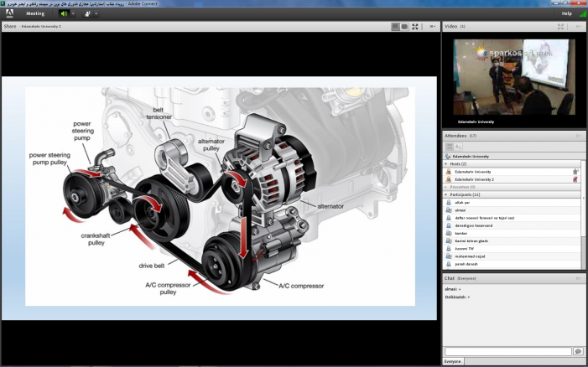Maximize the Video pod

click(560, 27)
